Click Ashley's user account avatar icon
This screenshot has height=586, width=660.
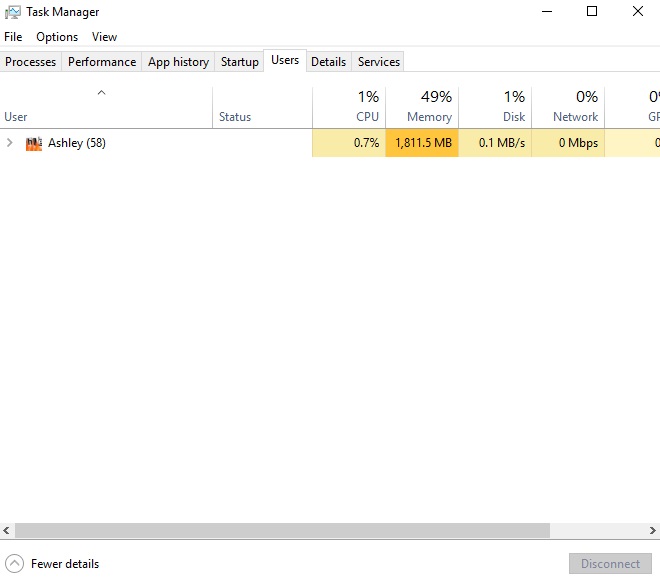coord(34,143)
